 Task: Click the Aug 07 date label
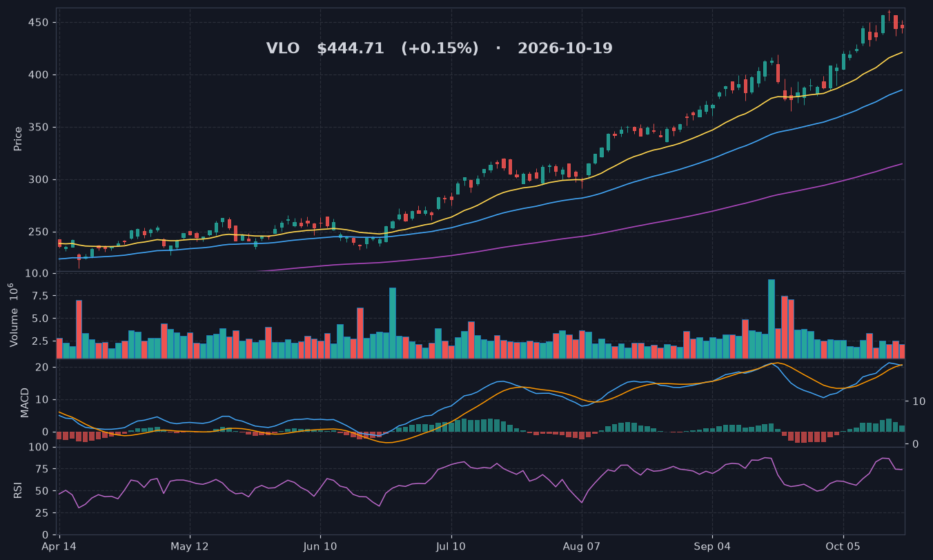click(x=582, y=546)
